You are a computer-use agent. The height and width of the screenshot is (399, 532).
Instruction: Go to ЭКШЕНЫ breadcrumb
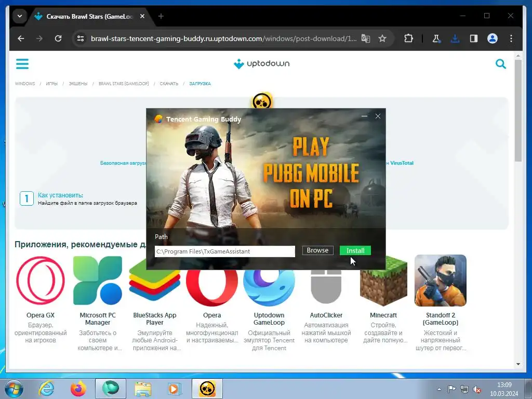78,84
